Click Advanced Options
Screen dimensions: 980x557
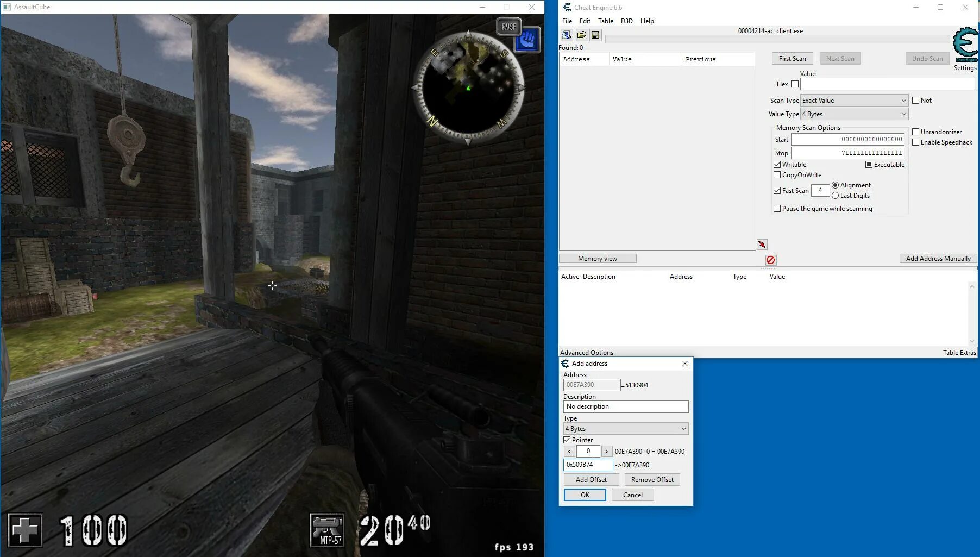(587, 353)
